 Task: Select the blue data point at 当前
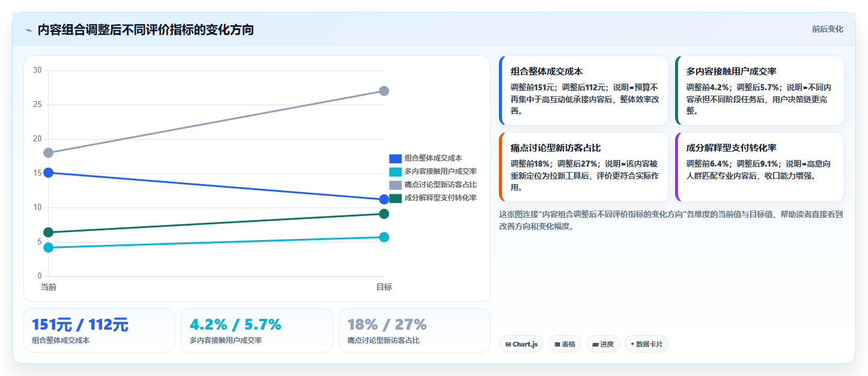coord(48,173)
